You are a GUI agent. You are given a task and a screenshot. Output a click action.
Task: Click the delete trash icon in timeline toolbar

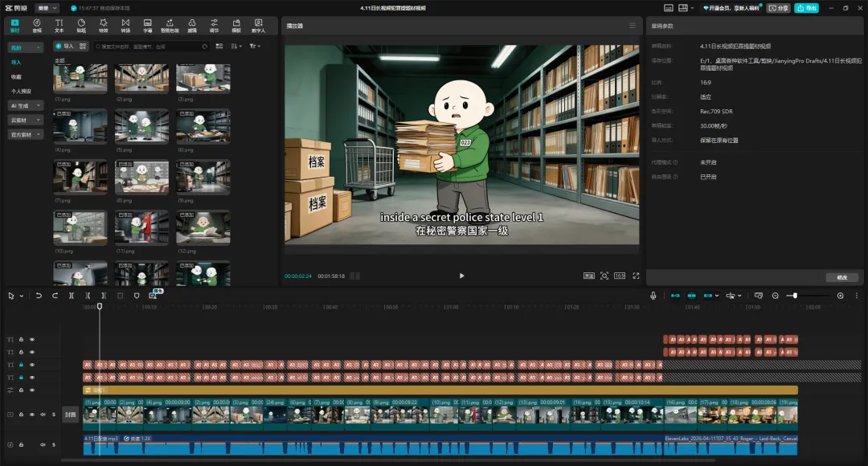click(120, 296)
